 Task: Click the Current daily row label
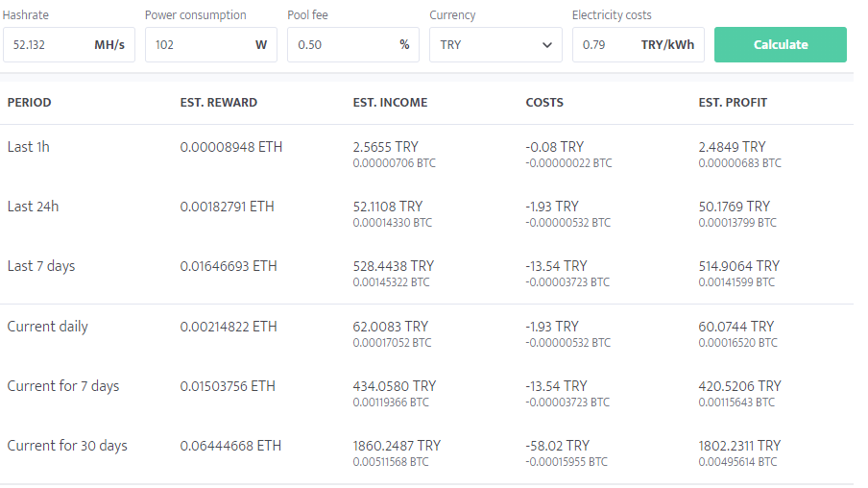point(48,327)
